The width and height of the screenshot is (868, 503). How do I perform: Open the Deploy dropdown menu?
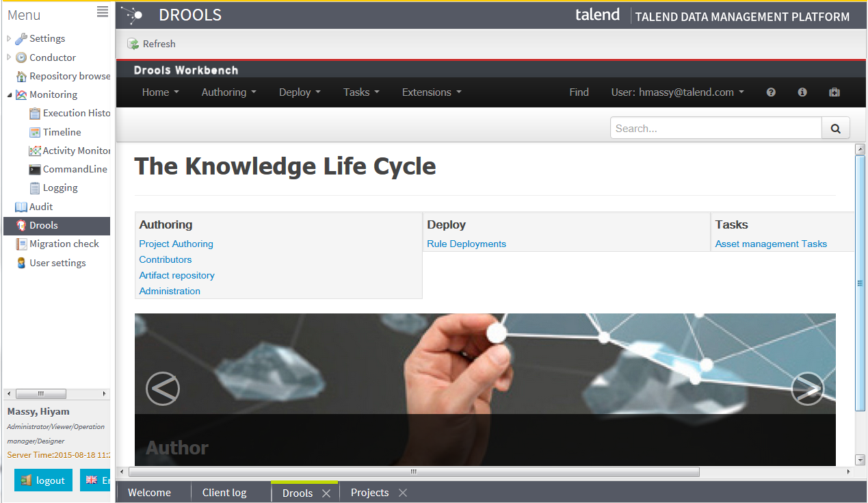300,92
